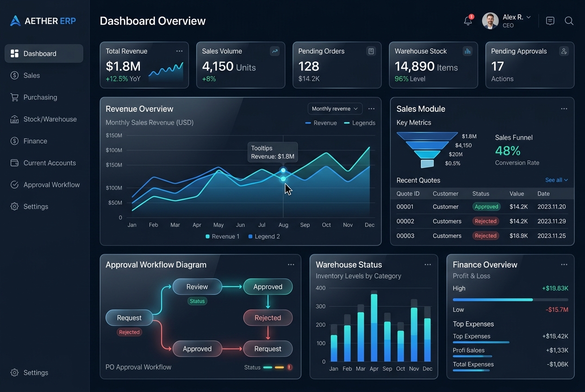Click Approved status badge for quote 00001
The image size is (585, 392).
[x=486, y=207]
